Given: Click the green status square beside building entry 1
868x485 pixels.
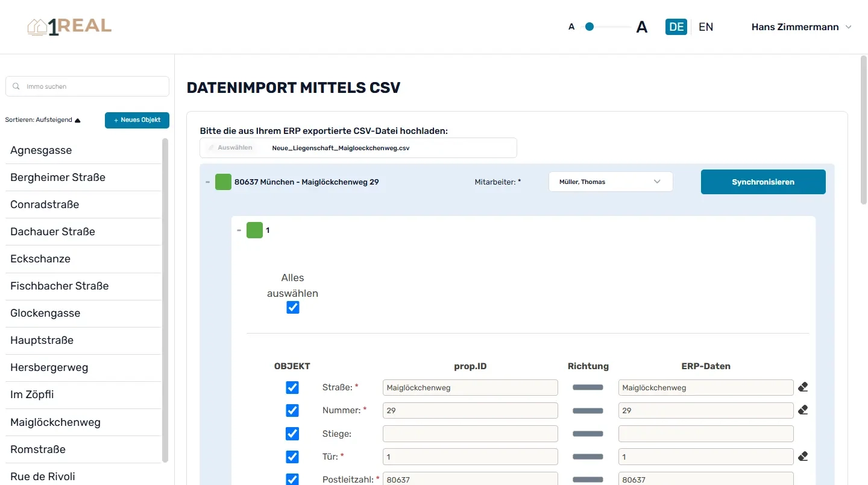Looking at the screenshot, I should pyautogui.click(x=254, y=230).
